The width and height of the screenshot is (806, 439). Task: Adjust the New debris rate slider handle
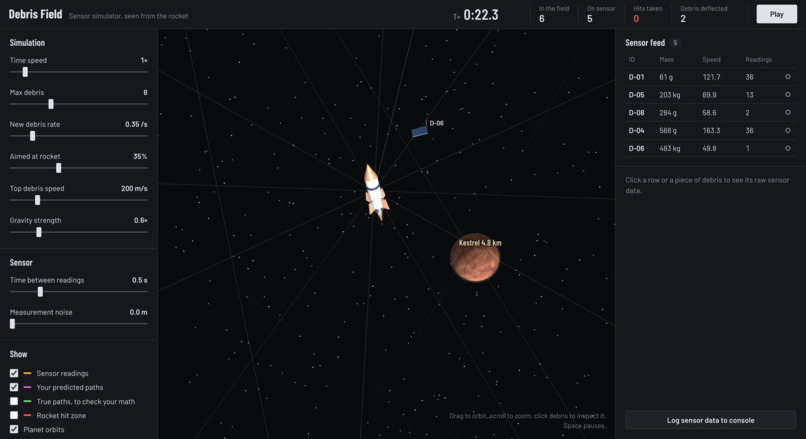pyautogui.click(x=32, y=136)
